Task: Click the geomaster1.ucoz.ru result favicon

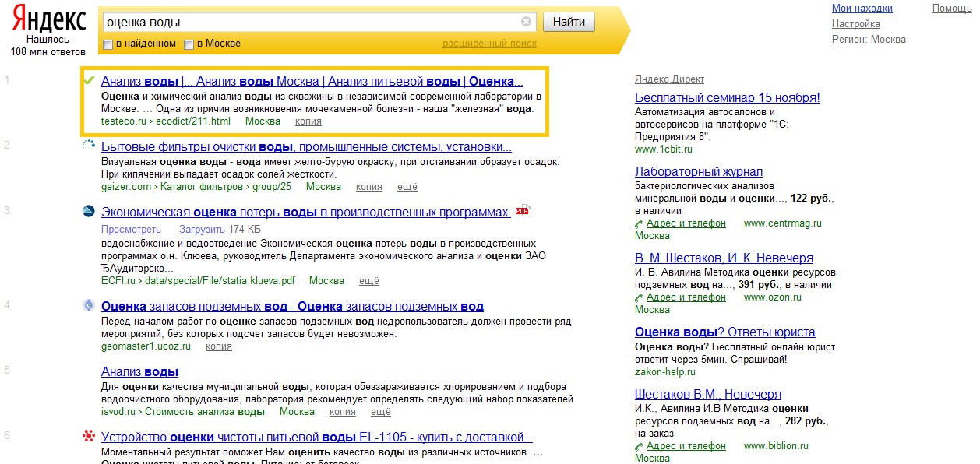Action: [x=89, y=305]
